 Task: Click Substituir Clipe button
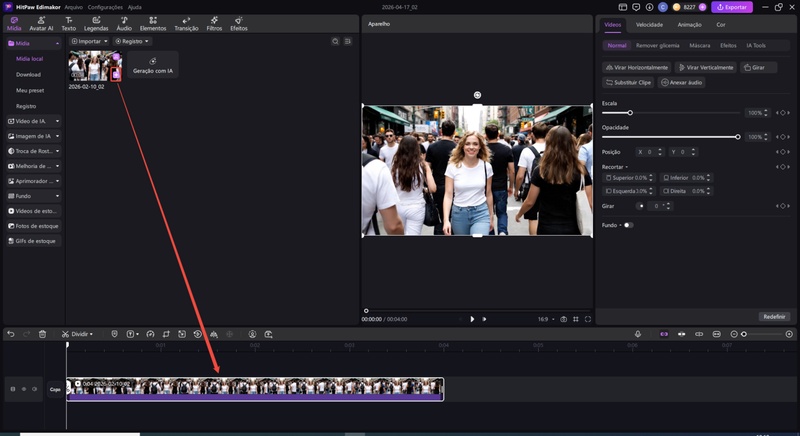(628, 82)
